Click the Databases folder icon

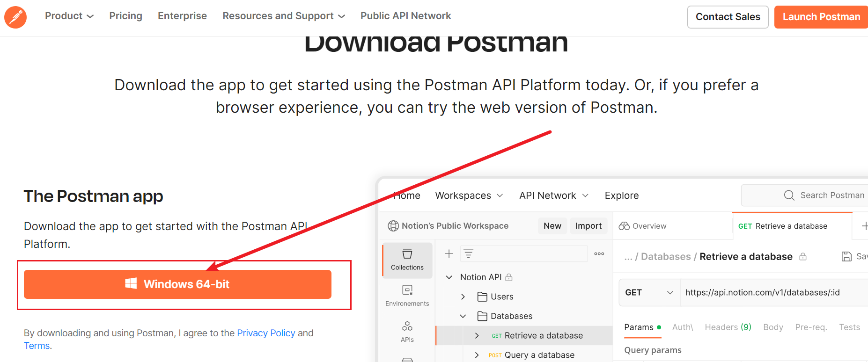(x=482, y=316)
